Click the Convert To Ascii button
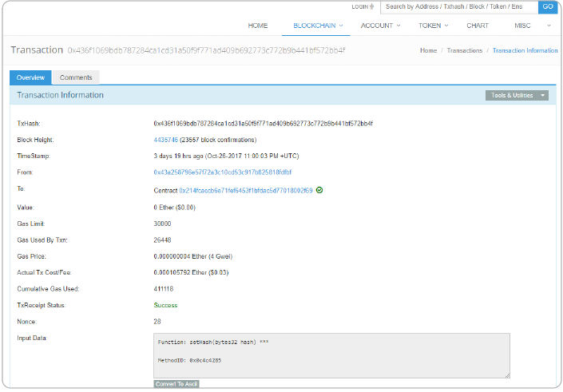Image resolution: width=563 pixels, height=392 pixels. click(176, 384)
